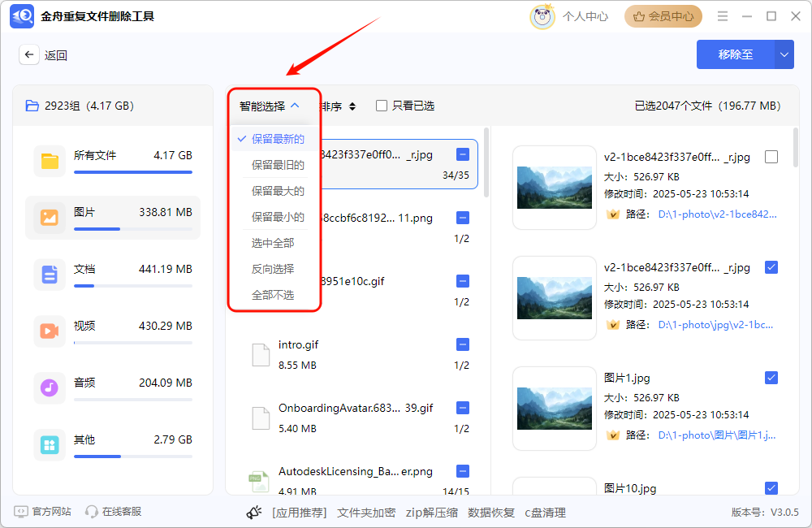Screen dimensions: 812x528
Task: Click the file list scrollbar
Action: [x=486, y=162]
